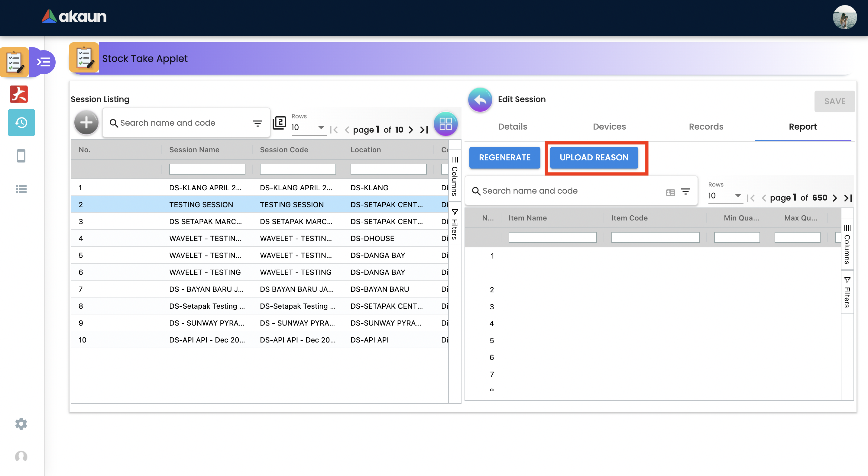This screenshot has width=868, height=476.
Task: Click the Item Name column filter field
Action: (x=552, y=237)
